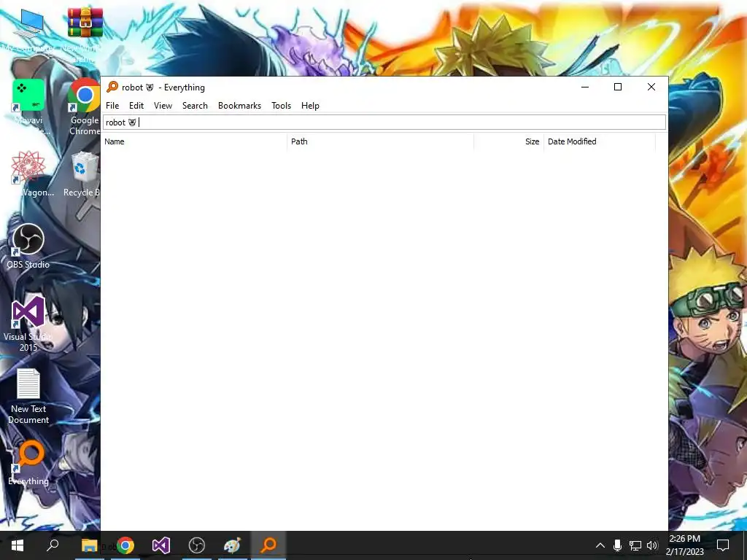Sort results by the Name column
747x560 pixels.
[x=194, y=141]
